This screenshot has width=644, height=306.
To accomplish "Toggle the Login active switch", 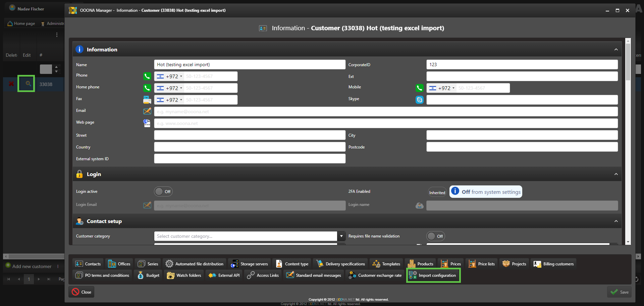I will click(x=163, y=191).
